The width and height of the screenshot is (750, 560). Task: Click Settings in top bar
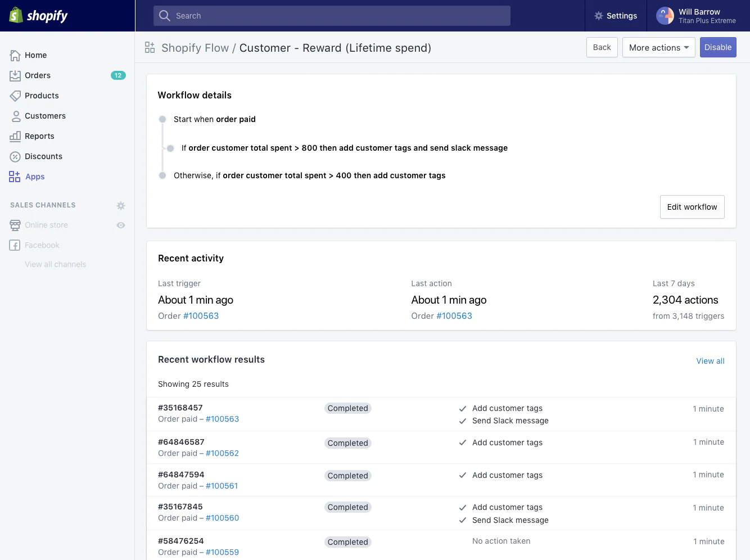coord(616,16)
